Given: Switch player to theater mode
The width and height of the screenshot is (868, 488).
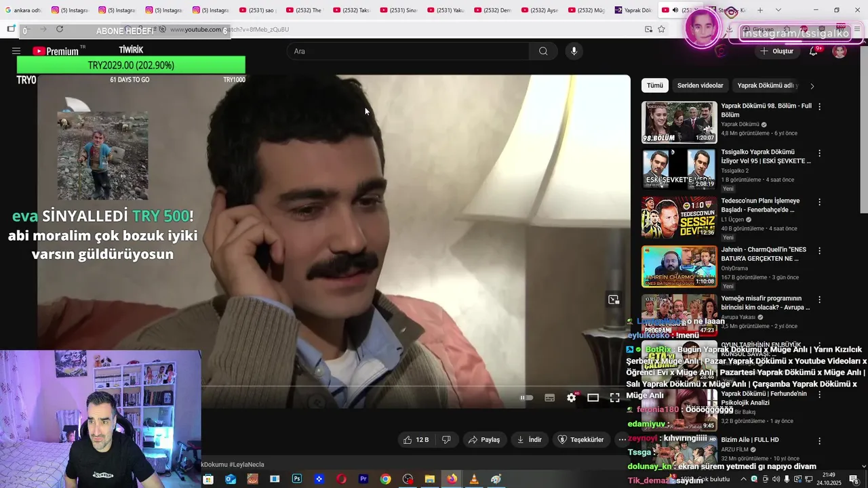Looking at the screenshot, I should [593, 398].
